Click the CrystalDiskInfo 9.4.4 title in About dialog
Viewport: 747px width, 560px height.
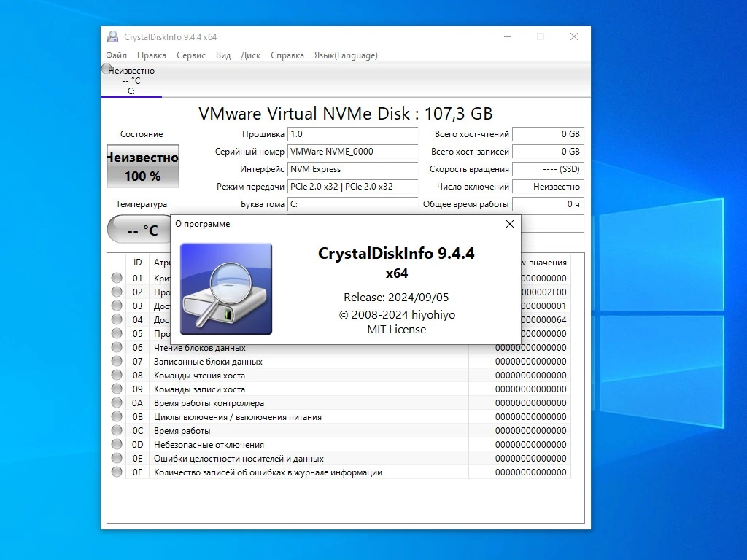tap(396, 253)
